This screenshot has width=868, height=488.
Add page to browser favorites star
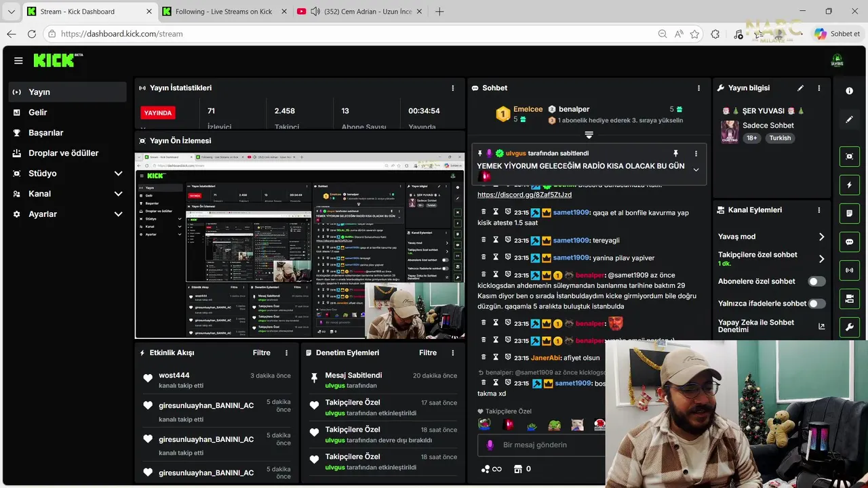pyautogui.click(x=694, y=34)
